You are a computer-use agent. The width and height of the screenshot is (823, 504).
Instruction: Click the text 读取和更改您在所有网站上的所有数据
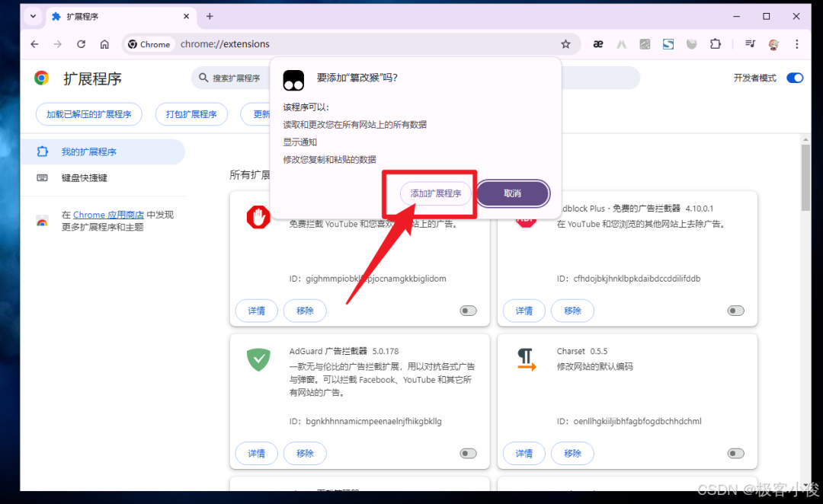(355, 124)
